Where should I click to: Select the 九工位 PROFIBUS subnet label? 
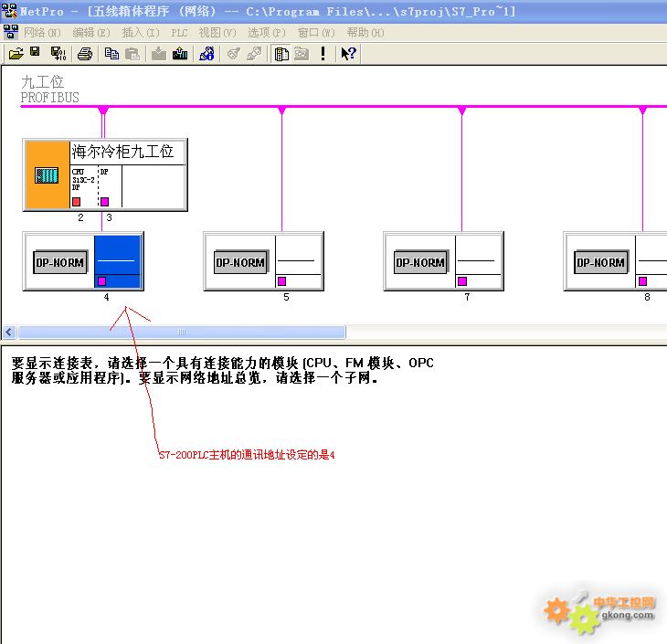click(x=49, y=90)
